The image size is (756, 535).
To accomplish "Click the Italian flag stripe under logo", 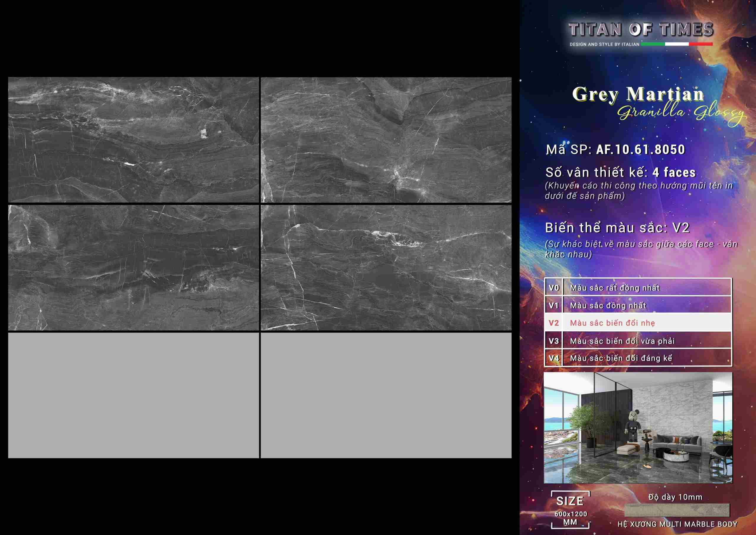I will coord(677,44).
